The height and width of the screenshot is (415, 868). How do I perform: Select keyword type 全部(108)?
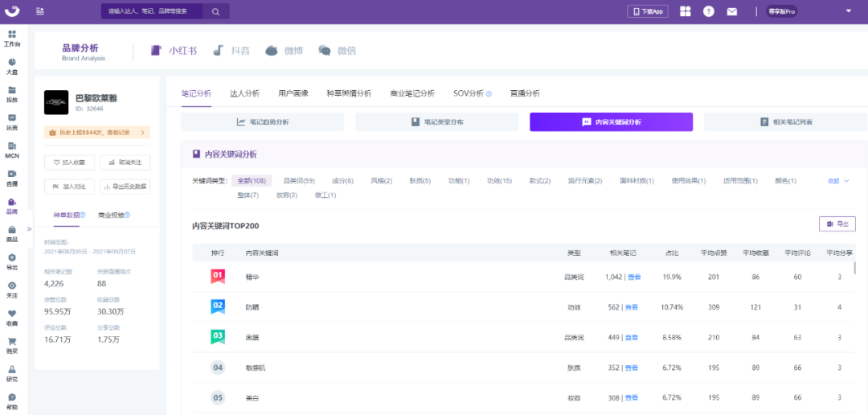pyautogui.click(x=252, y=181)
